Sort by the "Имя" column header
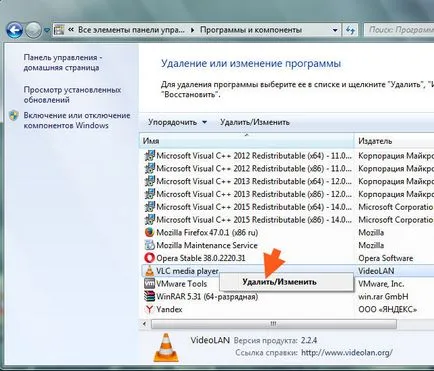 [246, 141]
